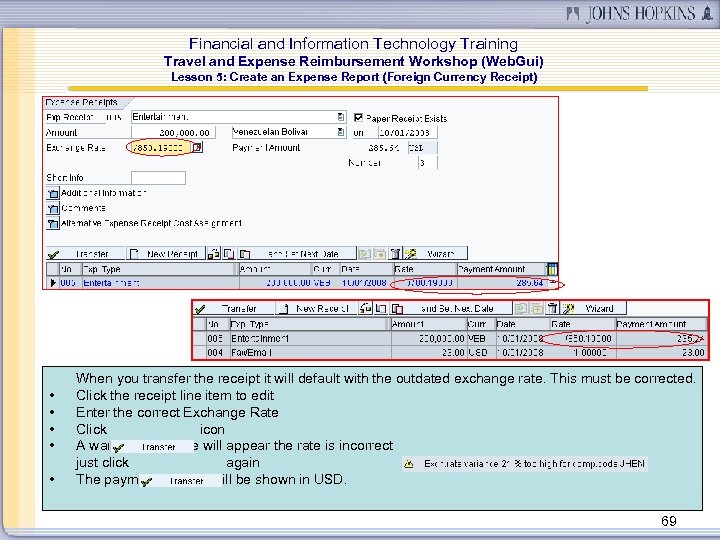Expand Alternative Expense Receipt Cost Assignment

(x=53, y=224)
